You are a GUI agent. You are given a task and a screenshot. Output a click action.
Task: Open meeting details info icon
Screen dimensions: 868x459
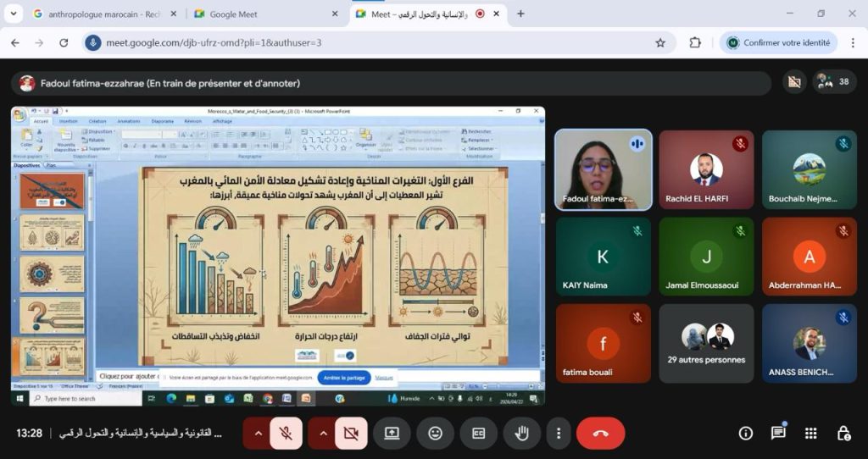click(x=746, y=433)
